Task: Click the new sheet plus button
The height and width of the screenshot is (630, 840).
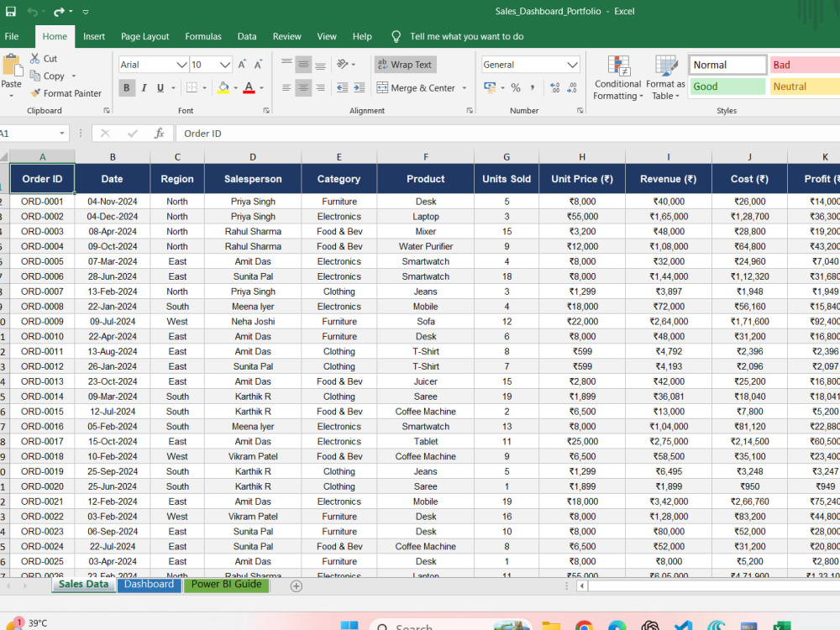Action: tap(297, 586)
